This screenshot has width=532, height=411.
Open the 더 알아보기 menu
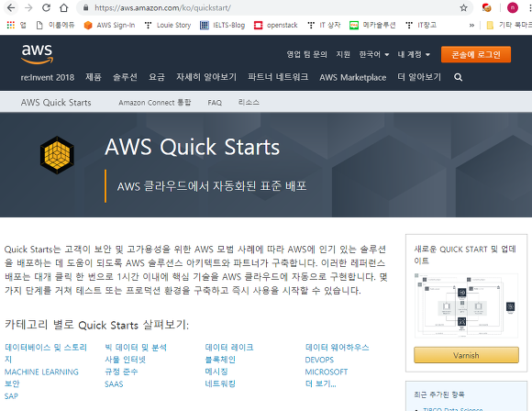click(x=419, y=77)
